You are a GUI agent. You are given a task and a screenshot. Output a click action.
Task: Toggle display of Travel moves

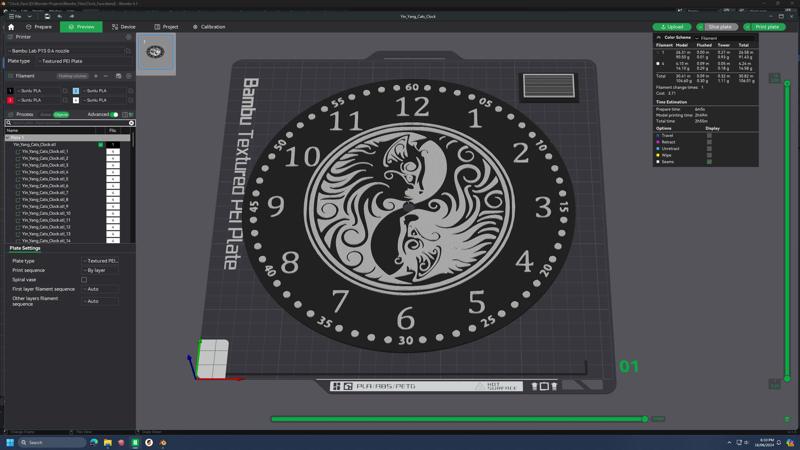pyautogui.click(x=709, y=136)
